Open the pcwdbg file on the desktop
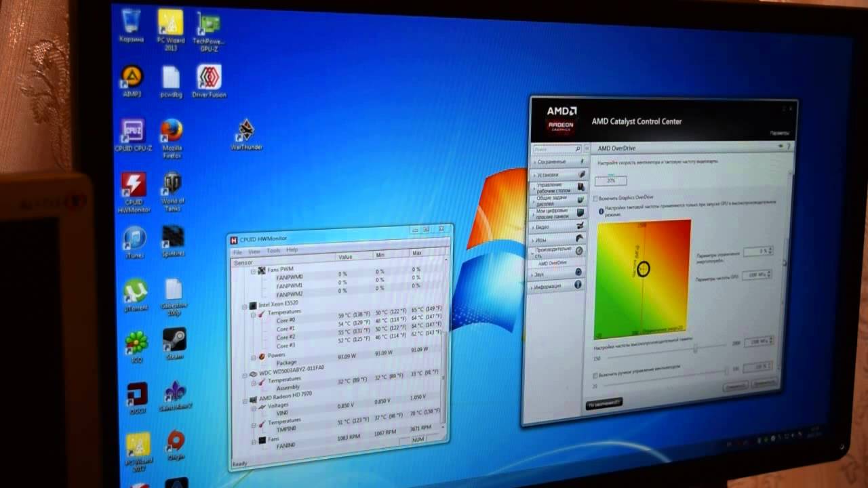Viewport: 868px width, 488px height. [x=171, y=82]
